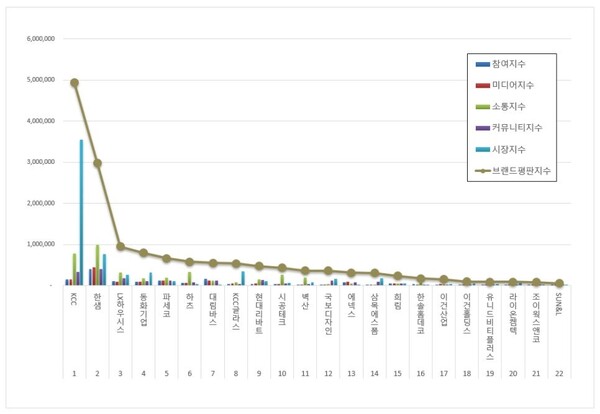This screenshot has height=414, width=600.
Task: Click the 삼목에스폼 category label
Action: tap(375, 314)
